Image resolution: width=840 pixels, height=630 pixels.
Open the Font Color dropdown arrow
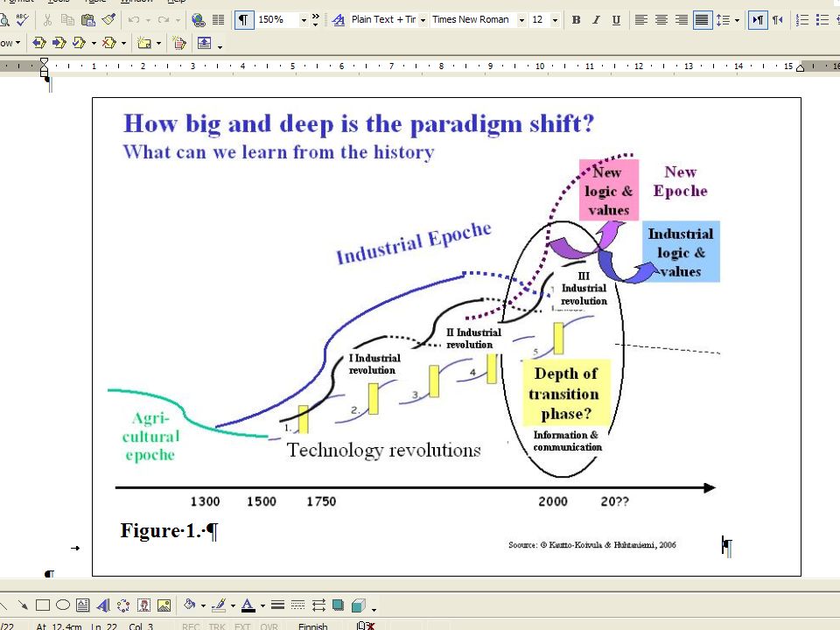point(262,605)
